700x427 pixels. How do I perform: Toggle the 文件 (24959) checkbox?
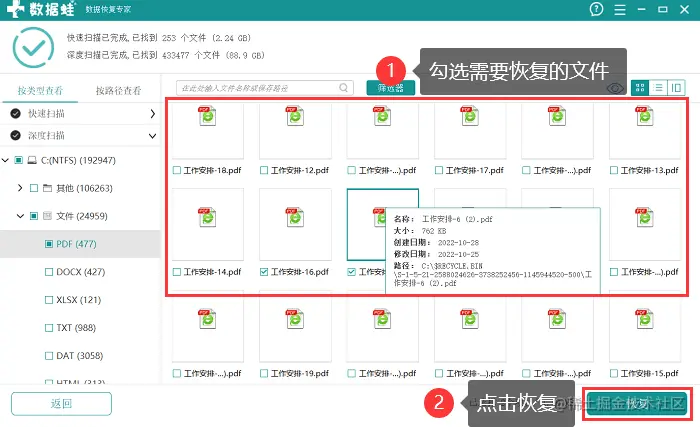[33, 216]
